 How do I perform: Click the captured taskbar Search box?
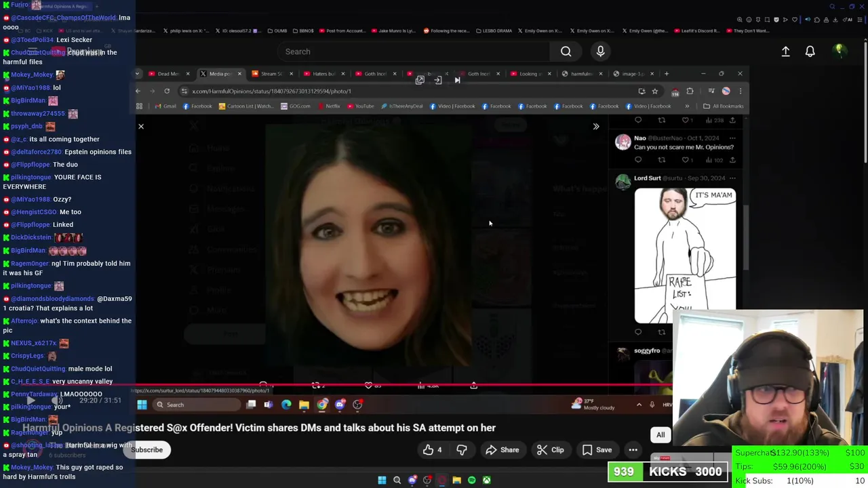[196, 405]
